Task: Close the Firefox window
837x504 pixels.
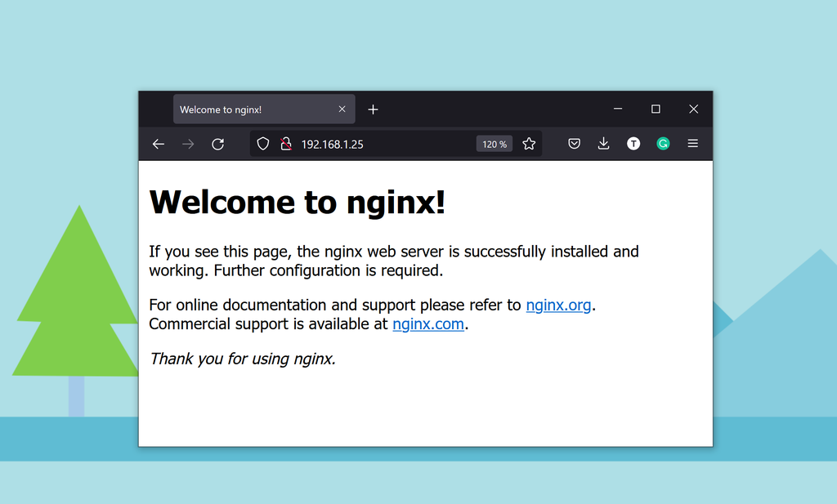Action: click(x=693, y=109)
